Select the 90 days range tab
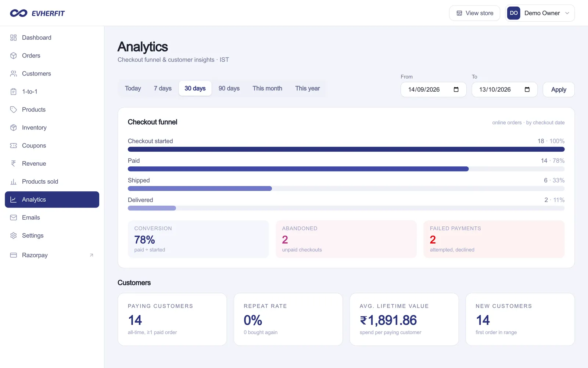This screenshot has width=588, height=368. click(229, 88)
